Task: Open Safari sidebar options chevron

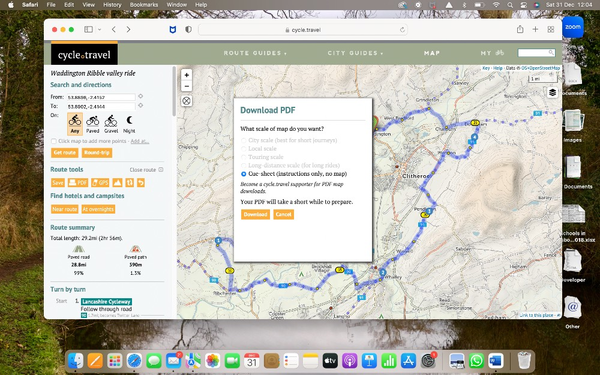Action: point(99,29)
